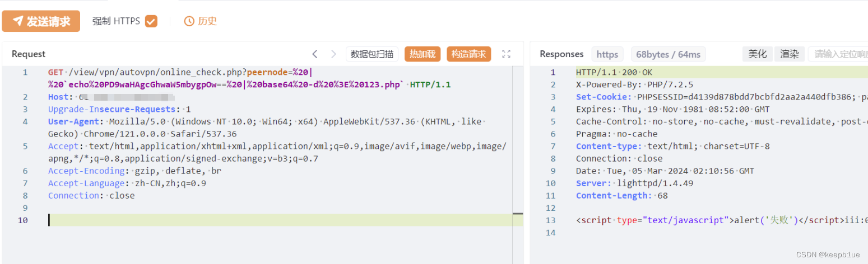Click the HTTP/1.1 200 OK status line
The width and height of the screenshot is (868, 264).
click(x=614, y=73)
